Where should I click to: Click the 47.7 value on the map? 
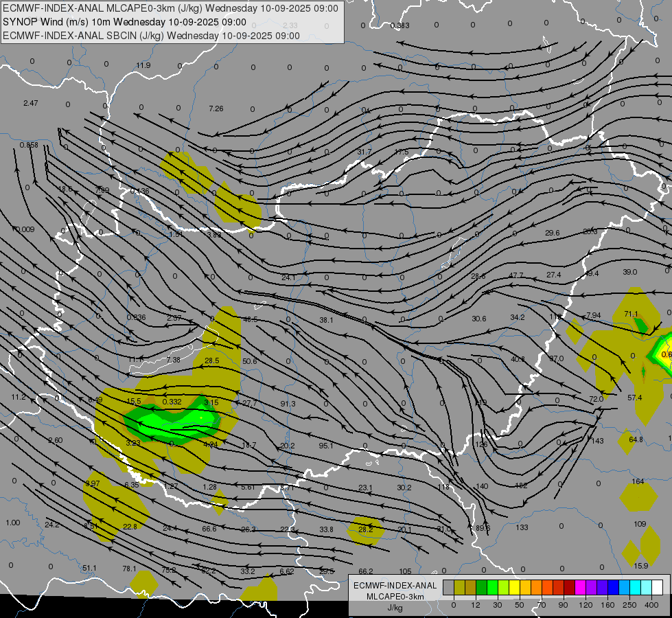[516, 275]
